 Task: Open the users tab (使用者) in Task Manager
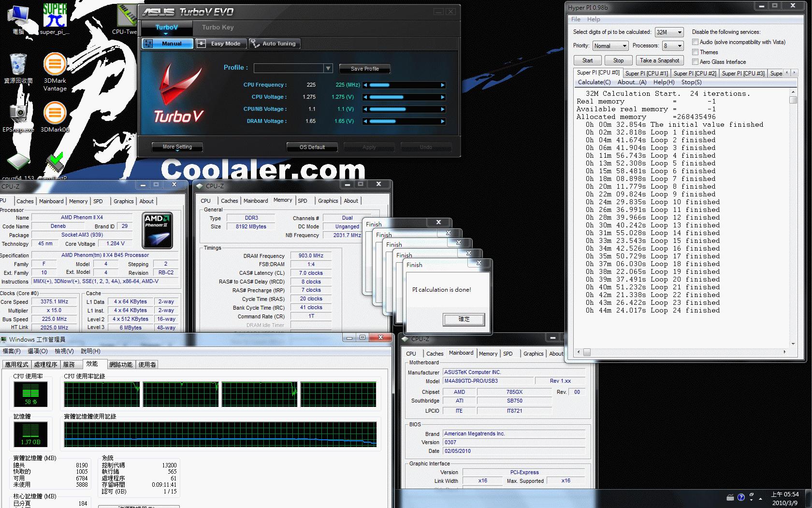[147, 365]
